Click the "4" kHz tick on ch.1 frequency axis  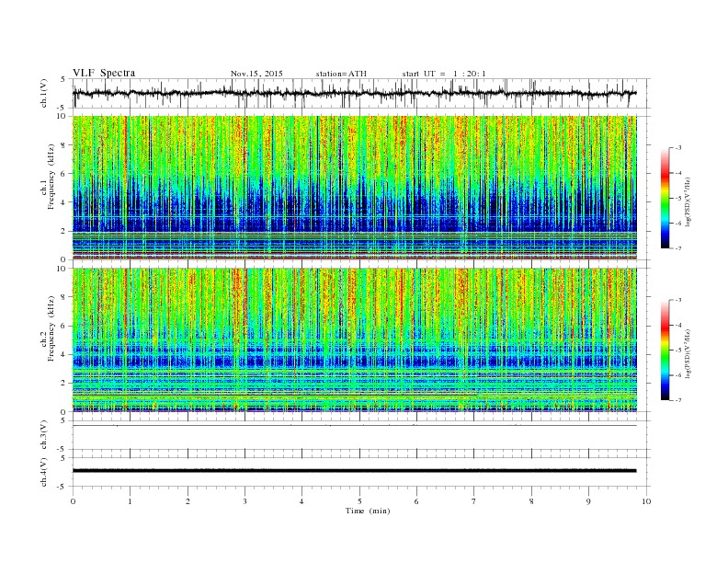coord(64,202)
